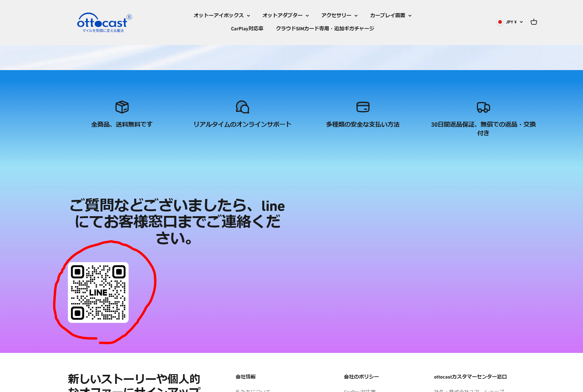The width and height of the screenshot is (583, 392).
Task: Expand the アクセサリー menu
Action: coord(340,15)
